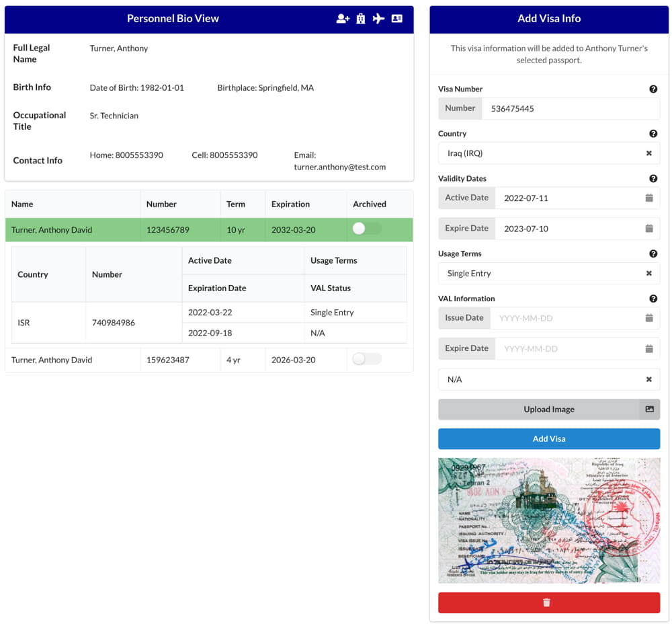Click the ID card icon in header

397,19
